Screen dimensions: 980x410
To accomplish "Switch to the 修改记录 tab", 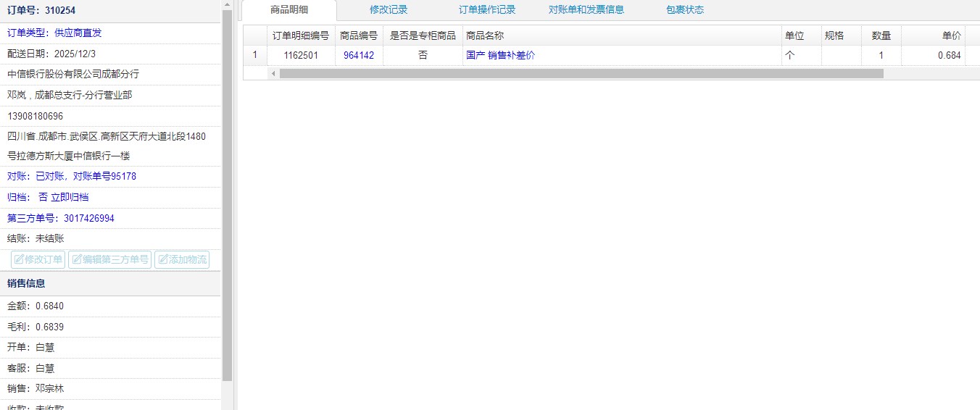I will [x=389, y=10].
